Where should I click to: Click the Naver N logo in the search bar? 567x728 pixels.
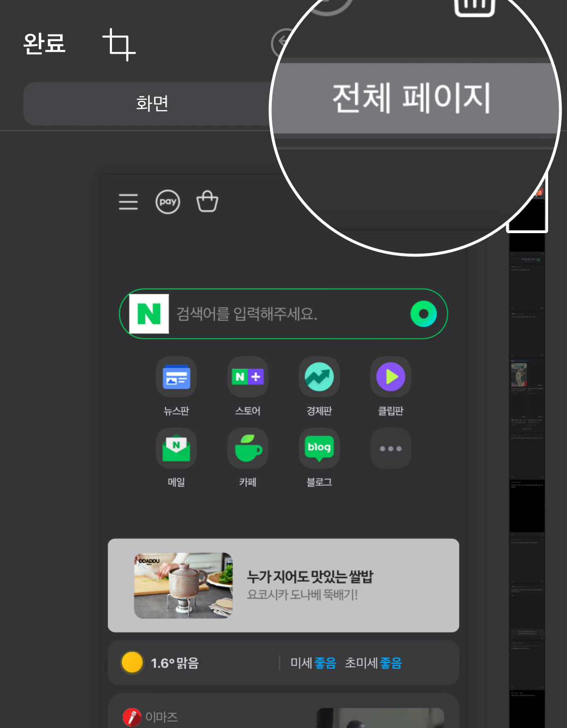(x=149, y=314)
